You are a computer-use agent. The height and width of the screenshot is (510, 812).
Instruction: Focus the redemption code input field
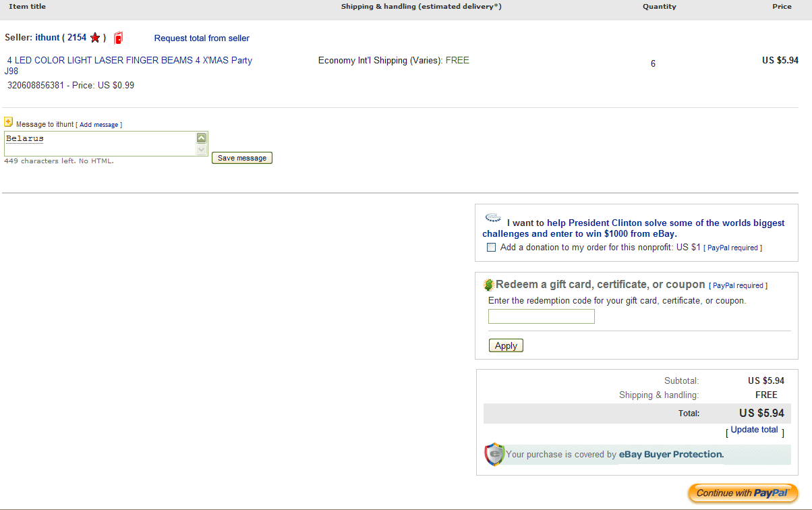point(541,316)
